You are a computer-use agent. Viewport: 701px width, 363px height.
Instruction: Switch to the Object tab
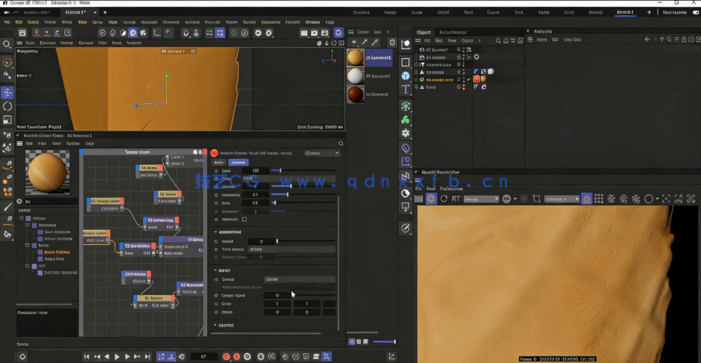pos(423,32)
